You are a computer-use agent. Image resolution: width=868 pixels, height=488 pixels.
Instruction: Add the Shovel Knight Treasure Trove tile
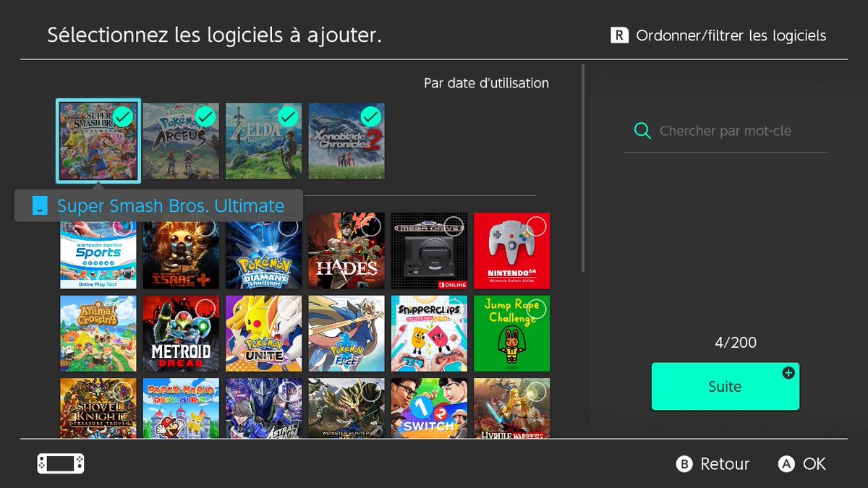point(98,408)
